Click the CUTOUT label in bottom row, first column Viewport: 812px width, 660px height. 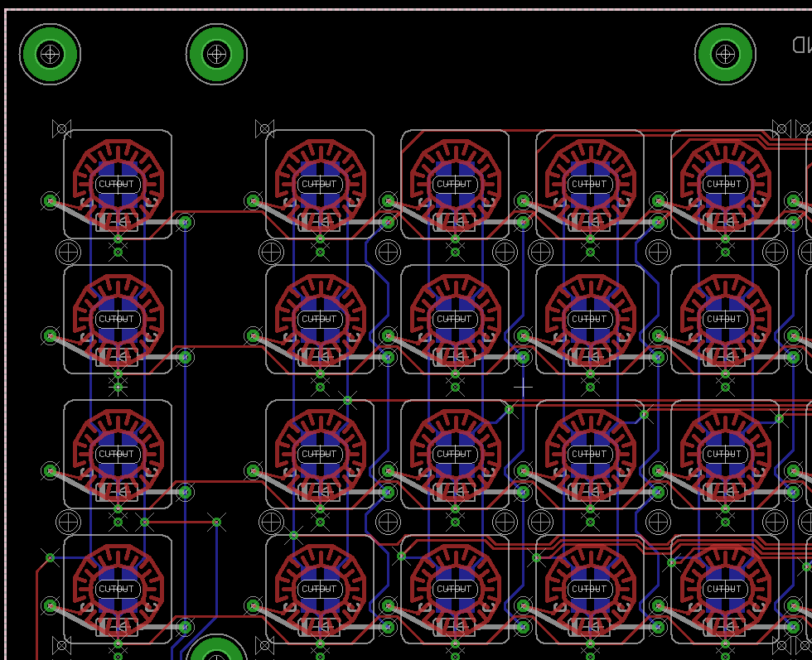coord(117,589)
